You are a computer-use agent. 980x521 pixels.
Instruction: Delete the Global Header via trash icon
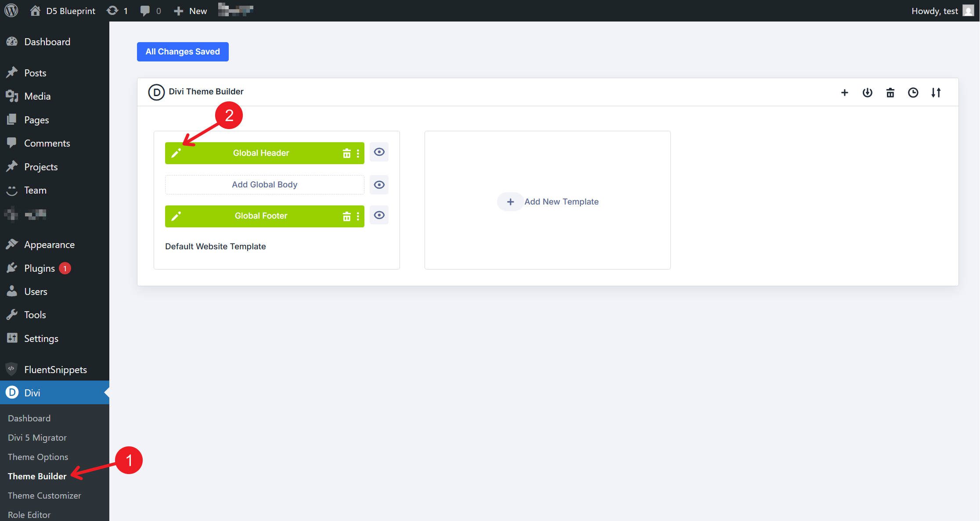[346, 153]
